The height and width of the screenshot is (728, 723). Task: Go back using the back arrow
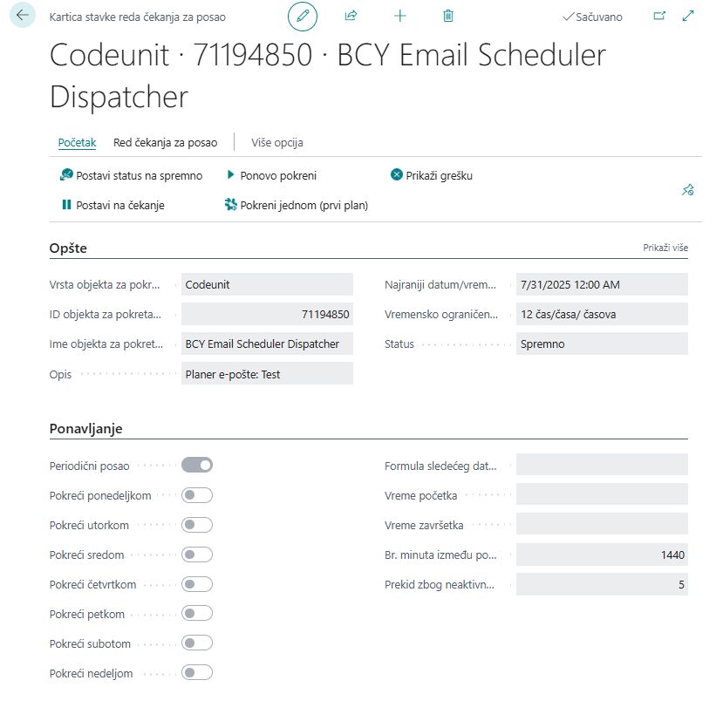[21, 16]
